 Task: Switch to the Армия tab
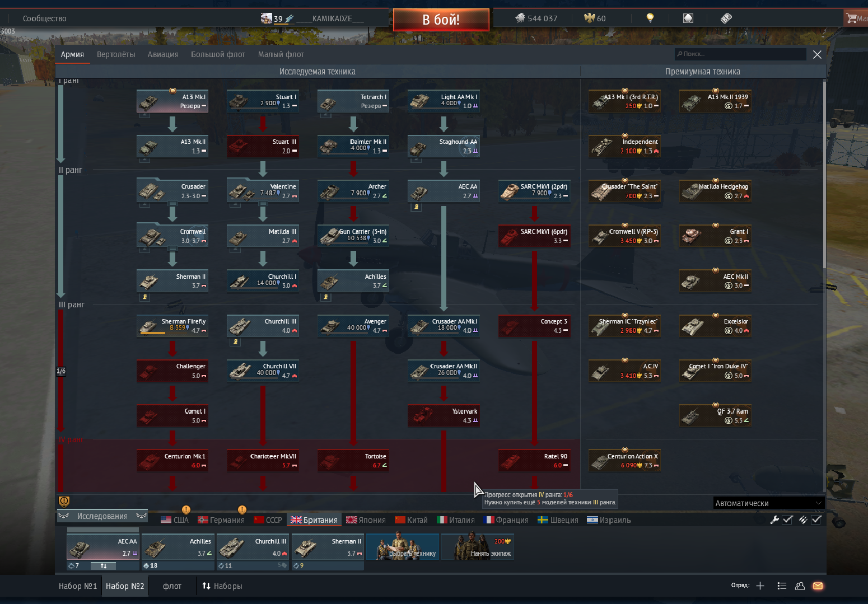point(72,54)
